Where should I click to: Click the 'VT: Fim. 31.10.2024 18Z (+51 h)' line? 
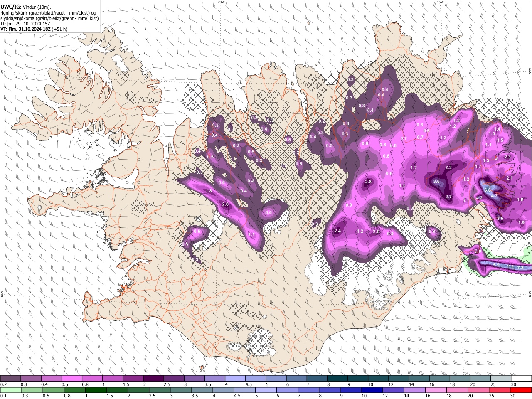34,29
